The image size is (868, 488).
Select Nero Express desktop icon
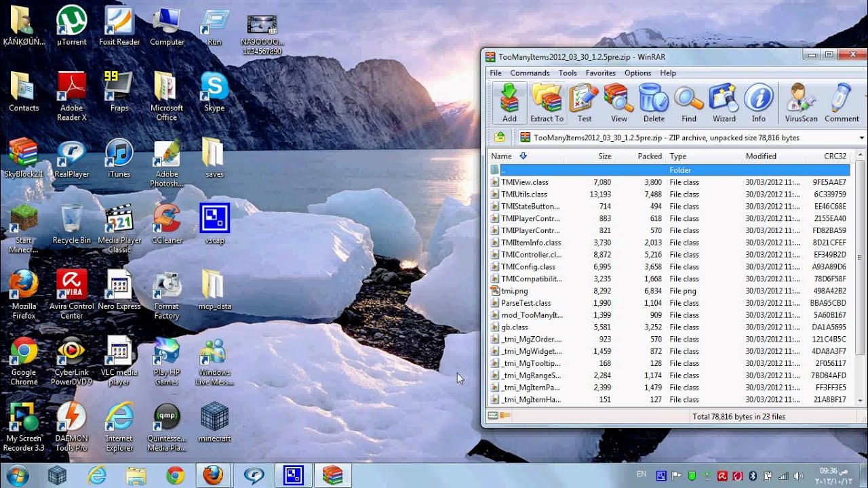[x=119, y=291]
